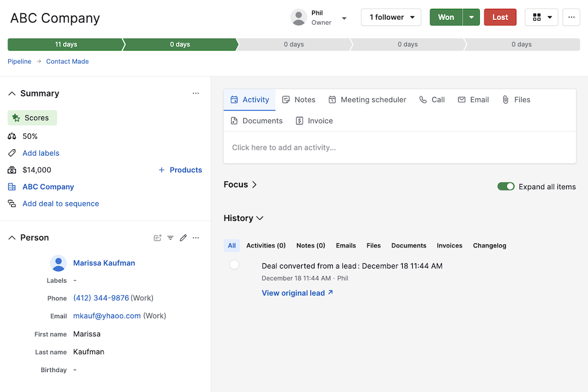Click the Summary section ellipsis menu
Screen dimensions: 588x392
coord(196,93)
